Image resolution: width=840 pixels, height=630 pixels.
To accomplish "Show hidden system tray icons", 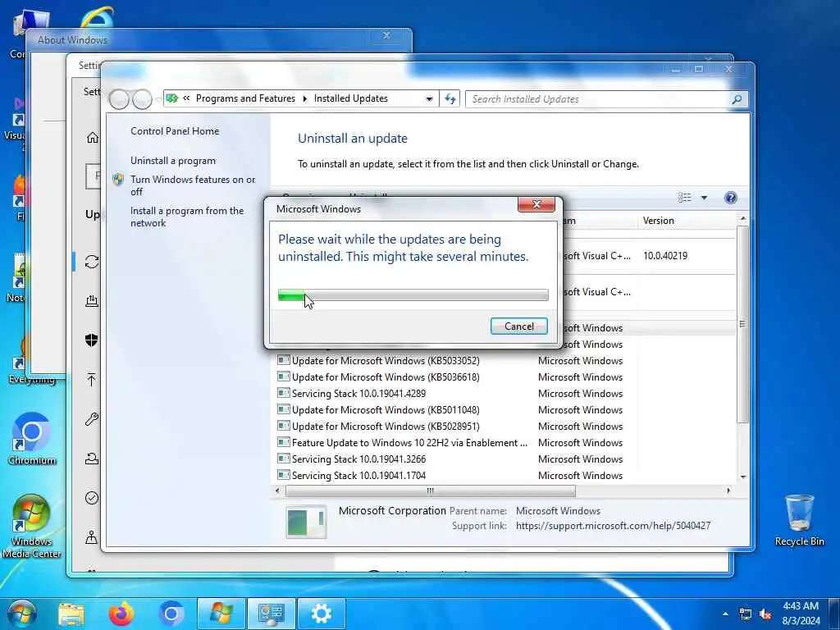I will (x=725, y=614).
